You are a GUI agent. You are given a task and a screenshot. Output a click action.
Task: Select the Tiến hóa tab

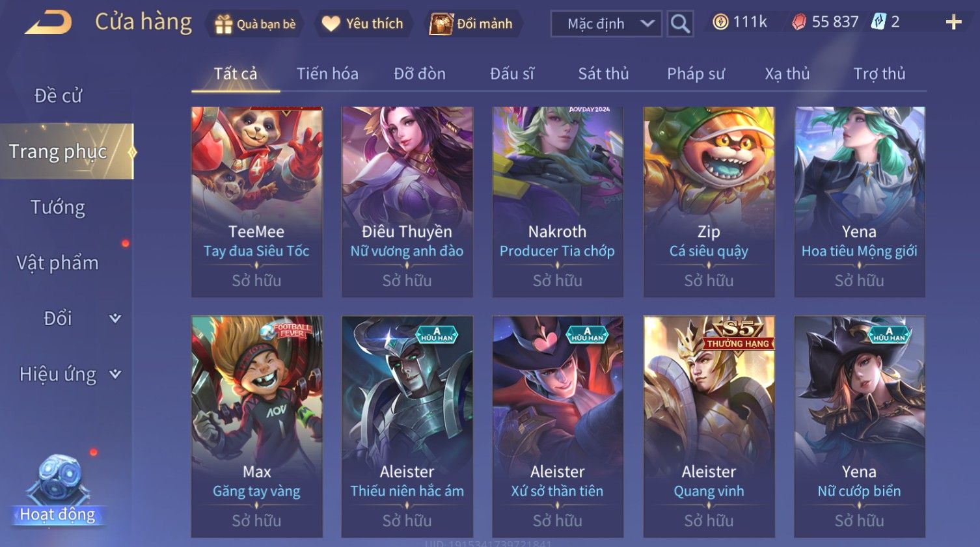point(327,73)
